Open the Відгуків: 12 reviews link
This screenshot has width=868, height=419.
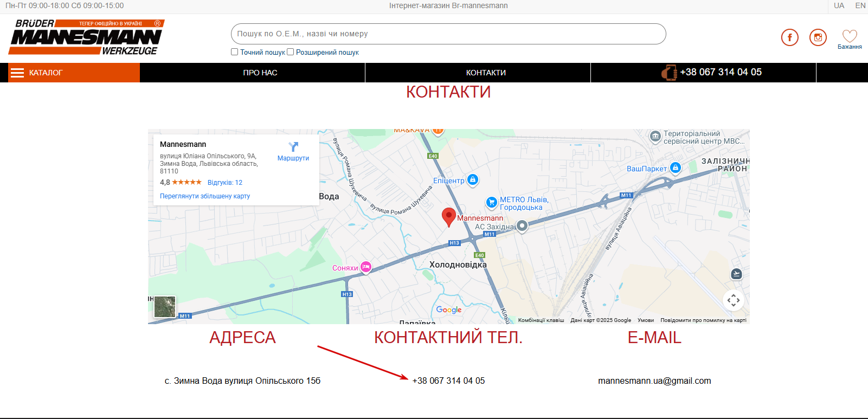225,183
